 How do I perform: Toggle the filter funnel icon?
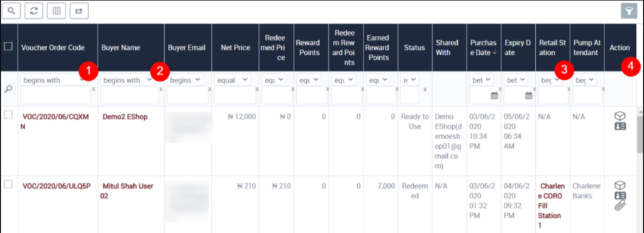[629, 11]
